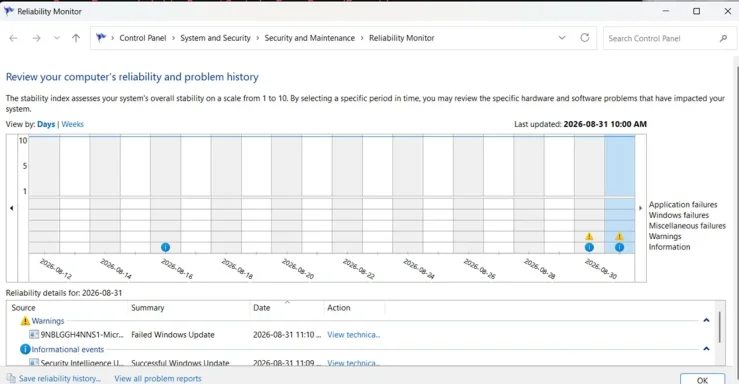This screenshot has height=384, width=739.
Task: View technical details for Failed Windows Update
Action: (x=353, y=335)
